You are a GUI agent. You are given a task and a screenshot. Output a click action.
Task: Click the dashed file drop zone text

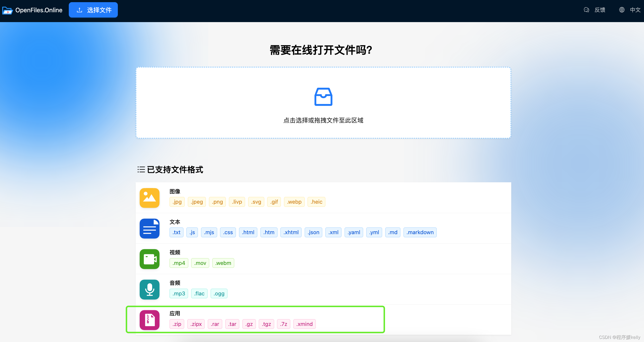(323, 120)
